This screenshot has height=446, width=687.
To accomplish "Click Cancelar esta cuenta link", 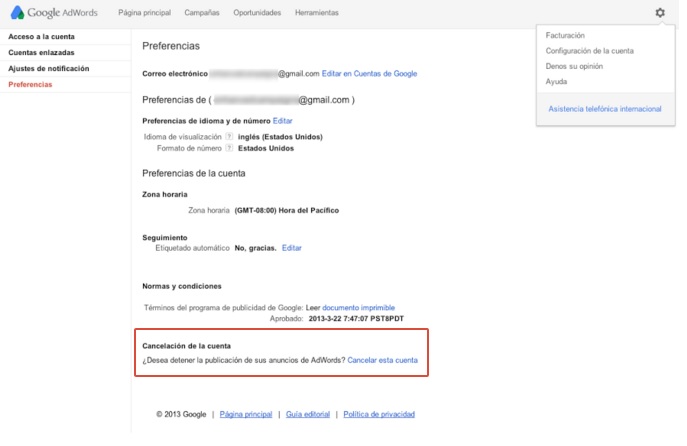I will 382,360.
